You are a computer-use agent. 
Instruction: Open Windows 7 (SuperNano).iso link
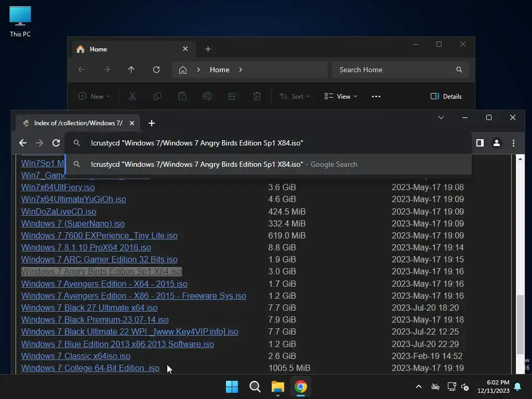[x=73, y=223]
